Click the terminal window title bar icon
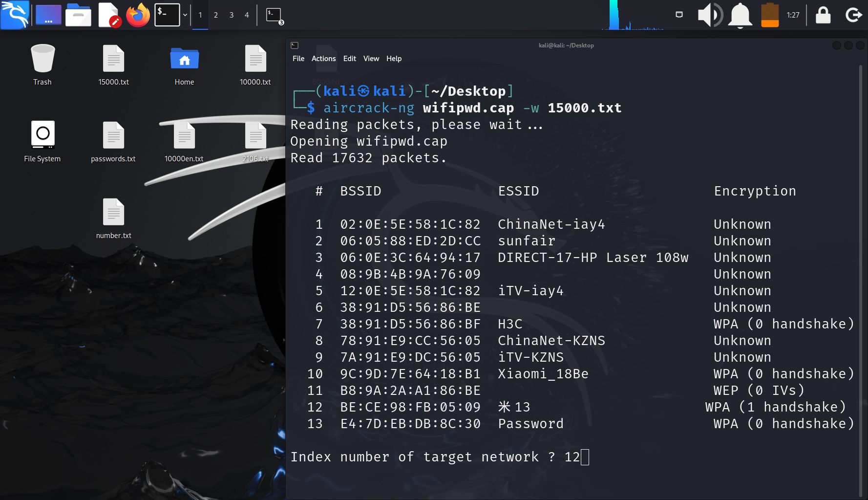This screenshot has width=868, height=500. tap(295, 45)
